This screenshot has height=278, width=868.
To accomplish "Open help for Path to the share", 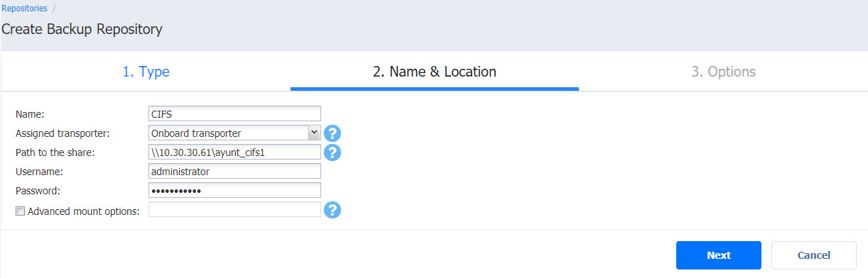I will (332, 152).
